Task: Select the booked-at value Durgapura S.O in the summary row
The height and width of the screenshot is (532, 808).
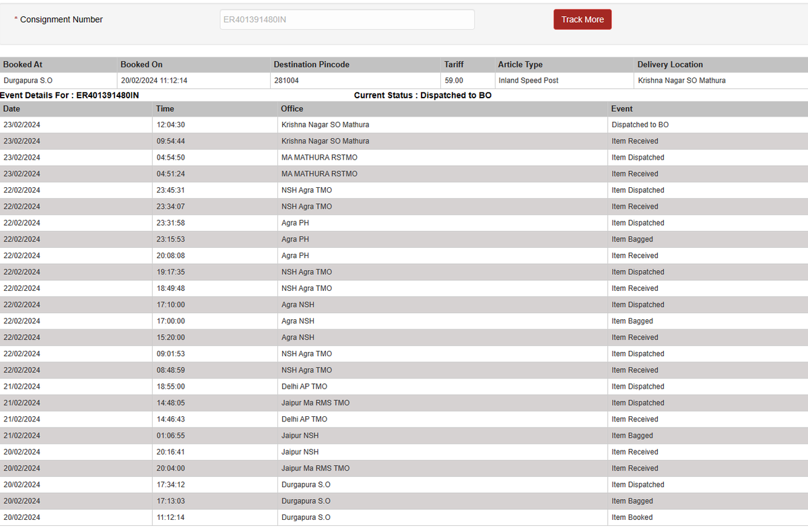Action: point(28,80)
